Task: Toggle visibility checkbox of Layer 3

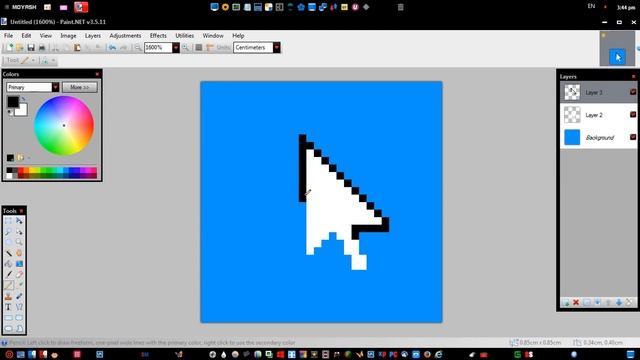Action: (633, 92)
